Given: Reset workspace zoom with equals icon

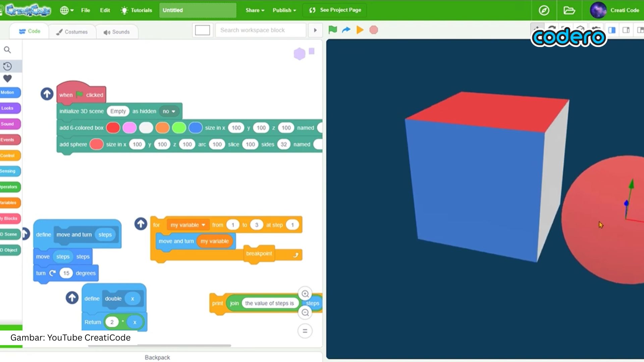Looking at the screenshot, I should [305, 331].
